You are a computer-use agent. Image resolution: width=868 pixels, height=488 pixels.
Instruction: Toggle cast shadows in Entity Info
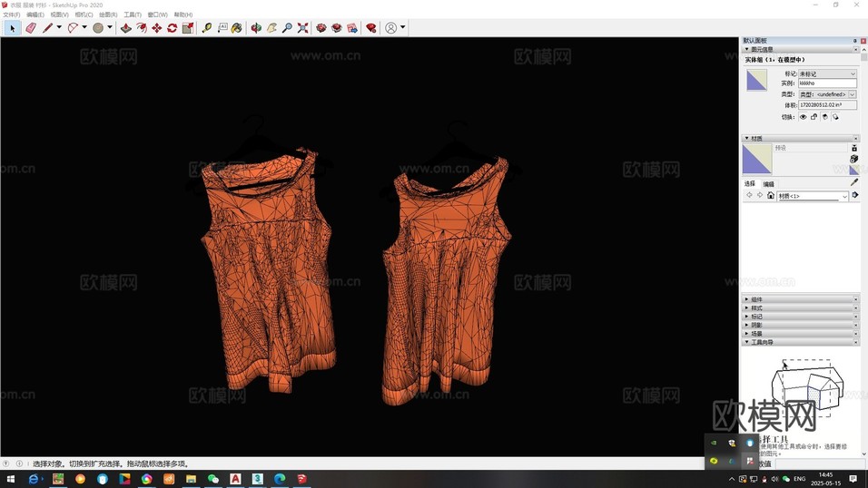pos(835,117)
